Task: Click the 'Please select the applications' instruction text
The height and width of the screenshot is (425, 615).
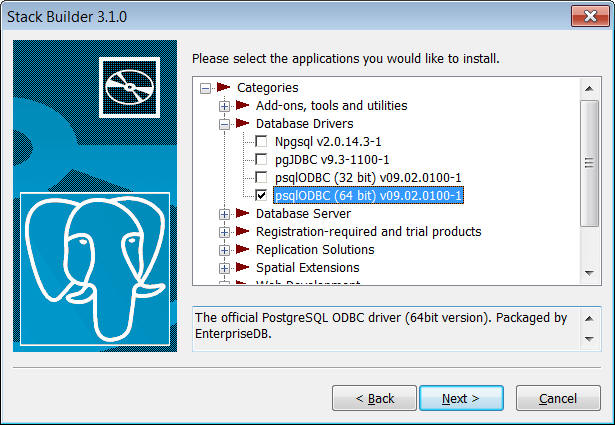Action: point(346,58)
